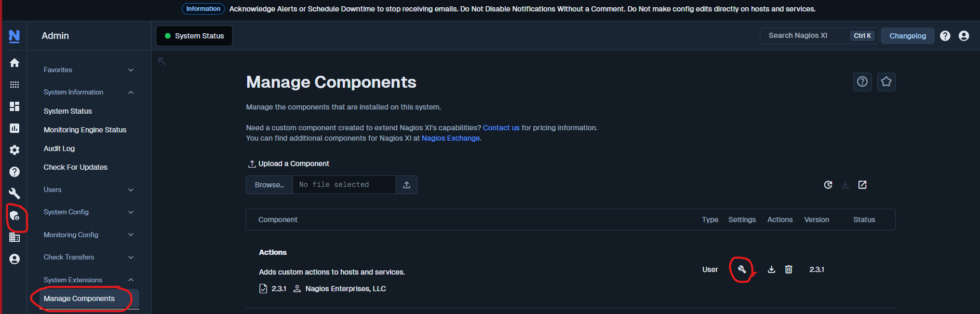Click the bold Actions component name
Viewport: 980px width, 314px height.
click(x=273, y=252)
